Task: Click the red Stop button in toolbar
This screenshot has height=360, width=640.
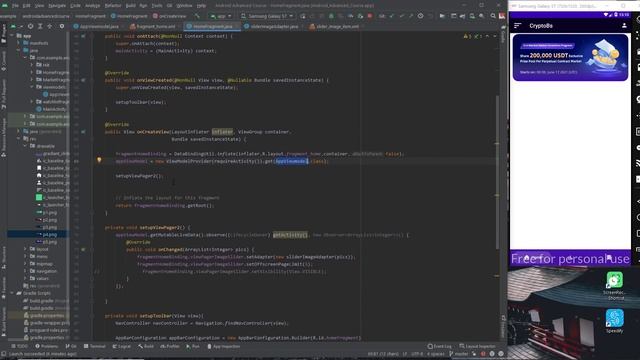Action: 370,16
